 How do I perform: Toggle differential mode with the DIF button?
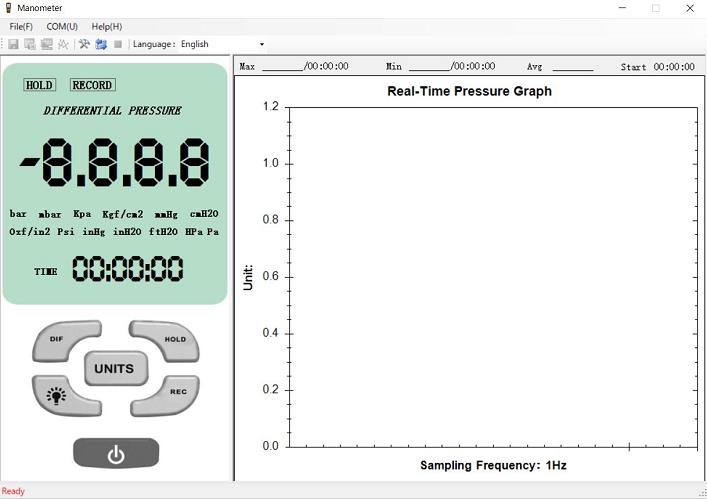60,341
